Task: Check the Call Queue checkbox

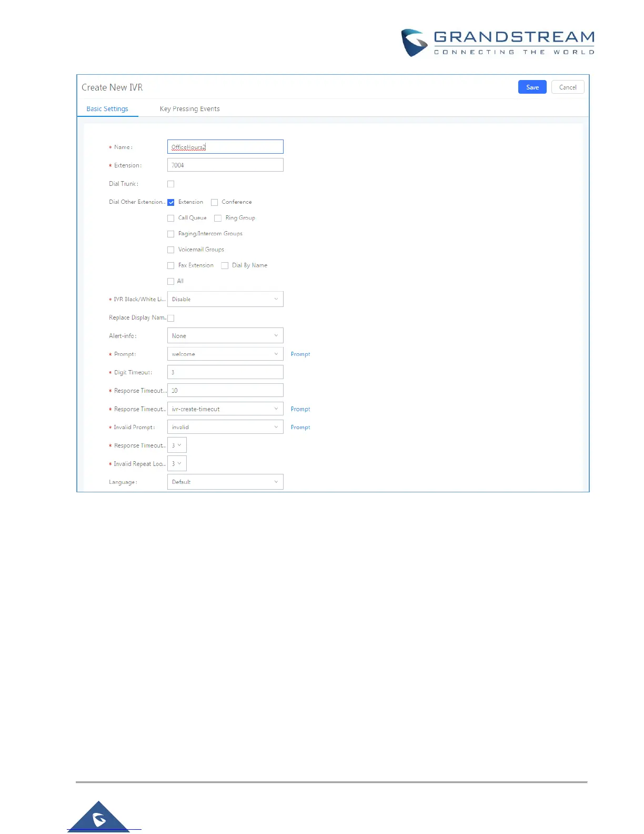Action: (x=170, y=218)
